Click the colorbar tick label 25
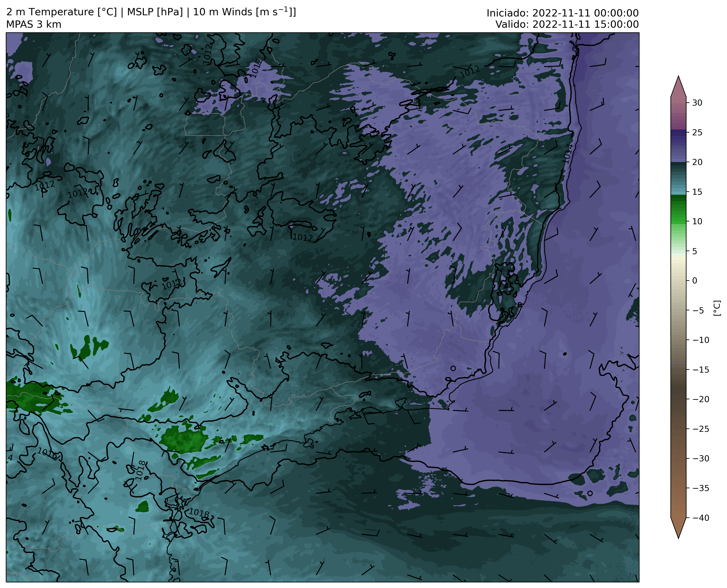This screenshot has width=727, height=588. tap(697, 132)
